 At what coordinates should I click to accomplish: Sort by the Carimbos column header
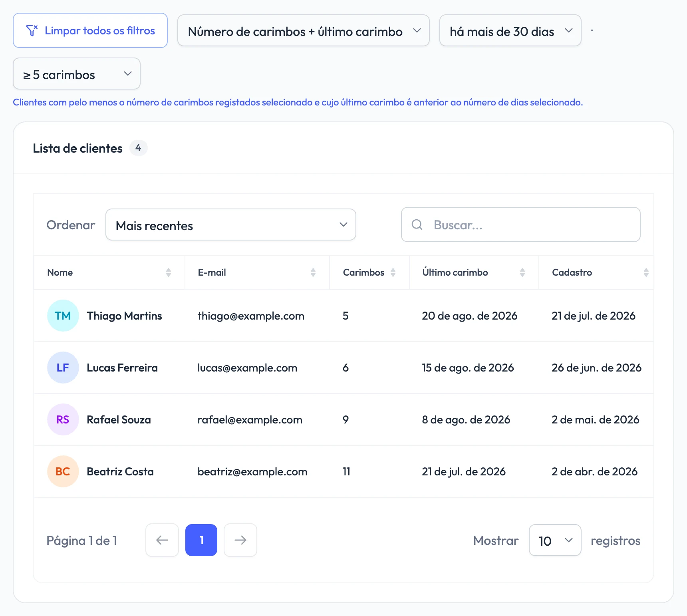point(369,272)
